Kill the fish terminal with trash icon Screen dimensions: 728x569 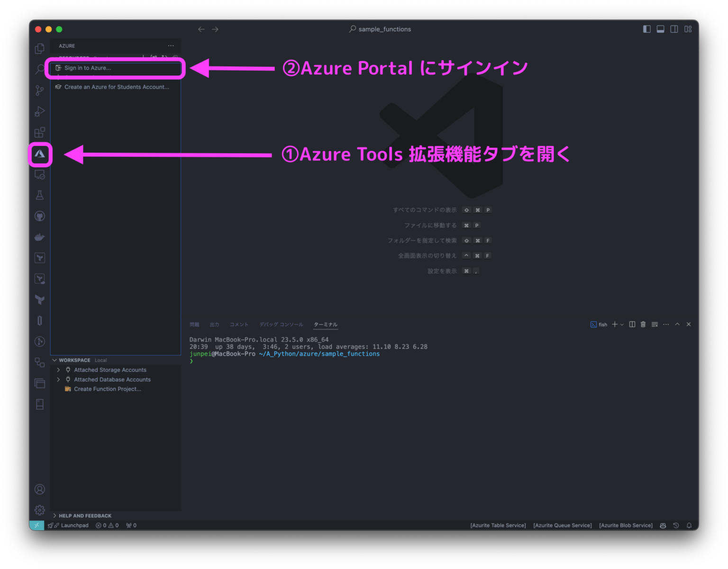point(643,324)
